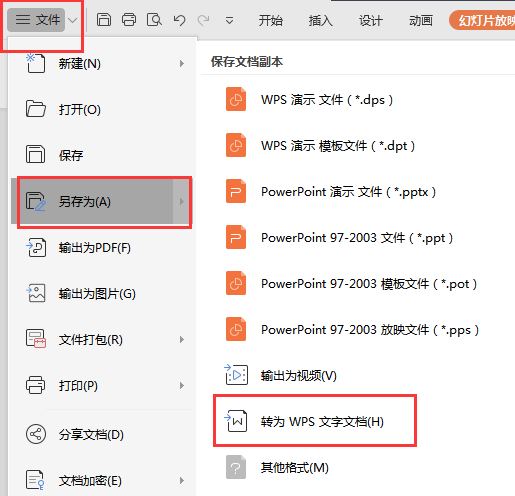Image resolution: width=515 pixels, height=496 pixels.
Task: Click the save icon in quick toolbar
Action: [x=104, y=20]
